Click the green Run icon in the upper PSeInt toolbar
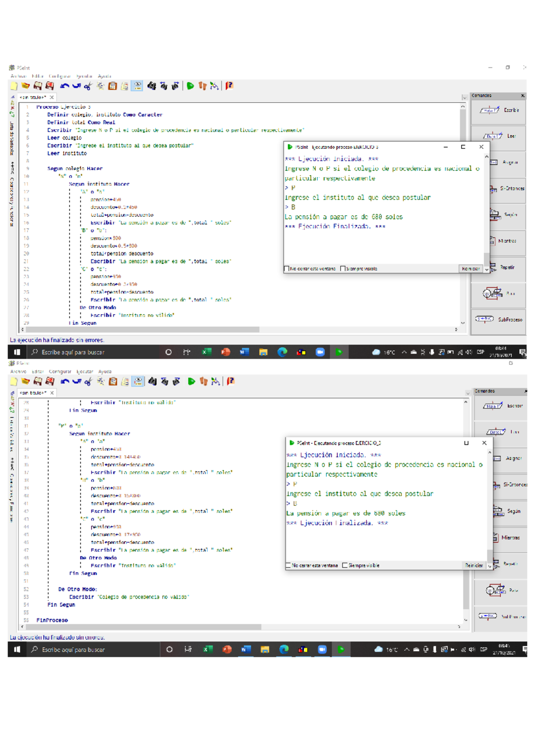The width and height of the screenshot is (535, 756). click(x=190, y=86)
